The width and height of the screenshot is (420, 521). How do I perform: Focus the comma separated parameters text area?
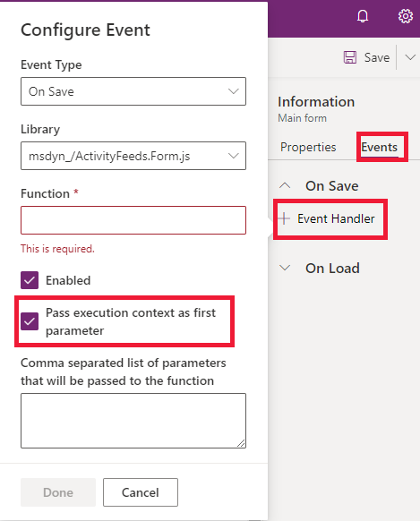pos(133,421)
